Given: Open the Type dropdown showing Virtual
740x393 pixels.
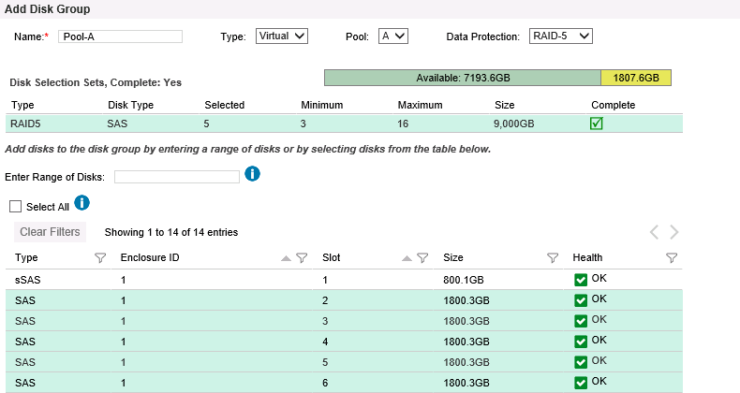Looking at the screenshot, I should pyautogui.click(x=282, y=36).
